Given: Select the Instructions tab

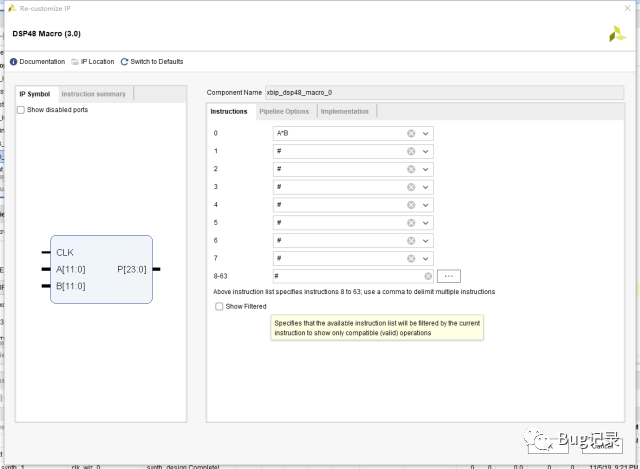Looking at the screenshot, I should (x=229, y=111).
